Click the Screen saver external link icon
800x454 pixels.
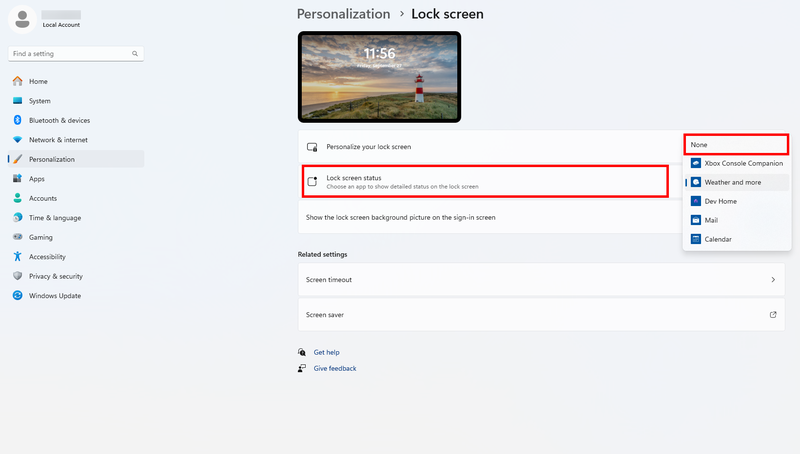(x=773, y=315)
